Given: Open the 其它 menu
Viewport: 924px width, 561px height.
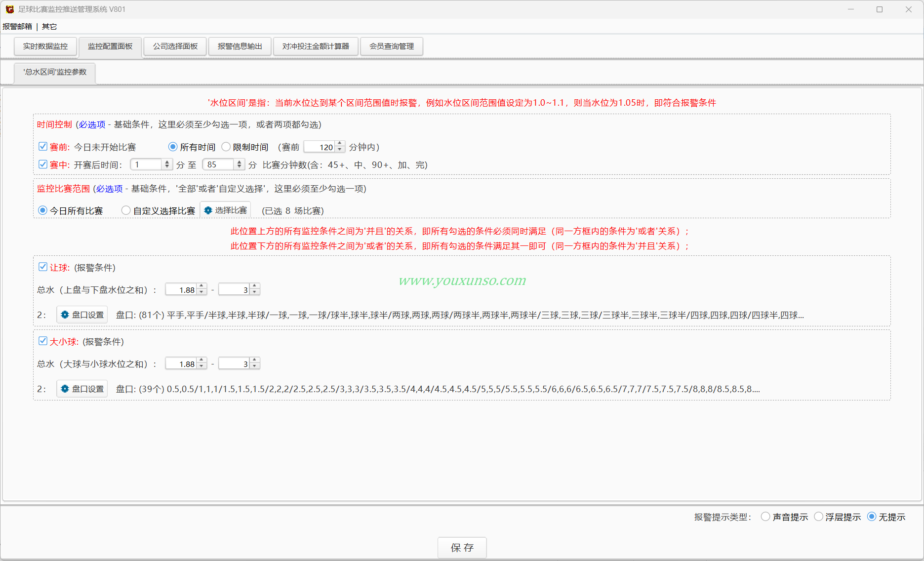Looking at the screenshot, I should 49,27.
